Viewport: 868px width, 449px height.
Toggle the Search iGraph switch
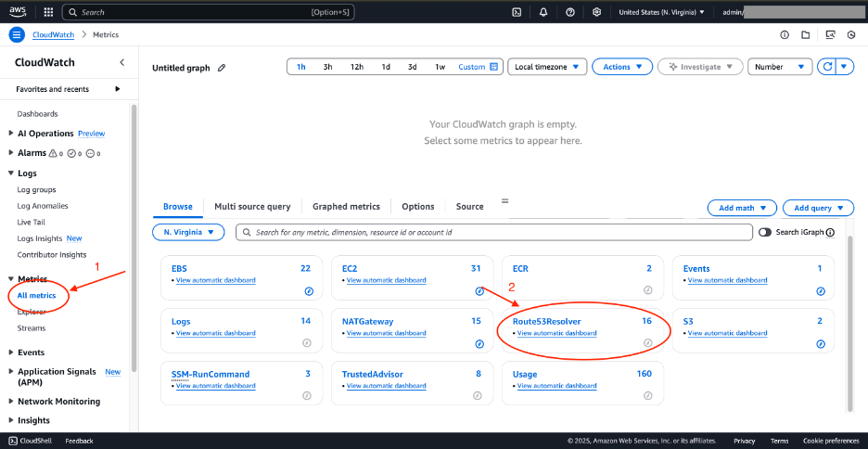765,233
